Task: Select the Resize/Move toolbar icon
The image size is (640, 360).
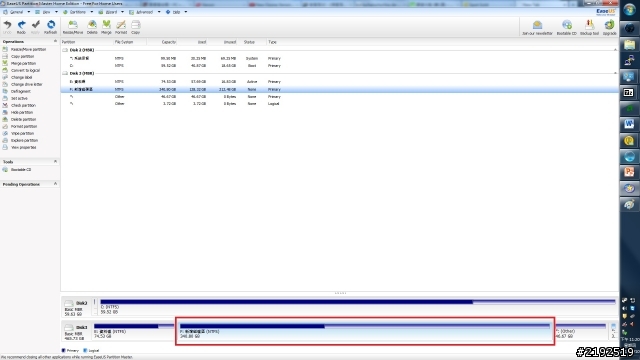Action: [73, 25]
